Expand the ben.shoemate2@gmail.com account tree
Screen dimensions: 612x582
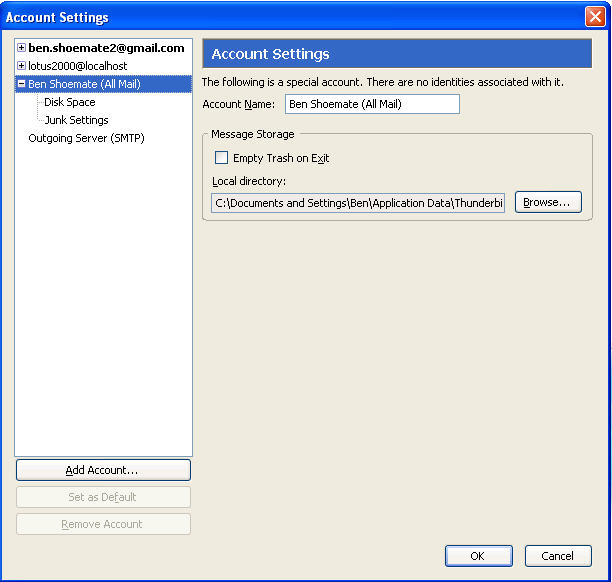pyautogui.click(x=22, y=48)
